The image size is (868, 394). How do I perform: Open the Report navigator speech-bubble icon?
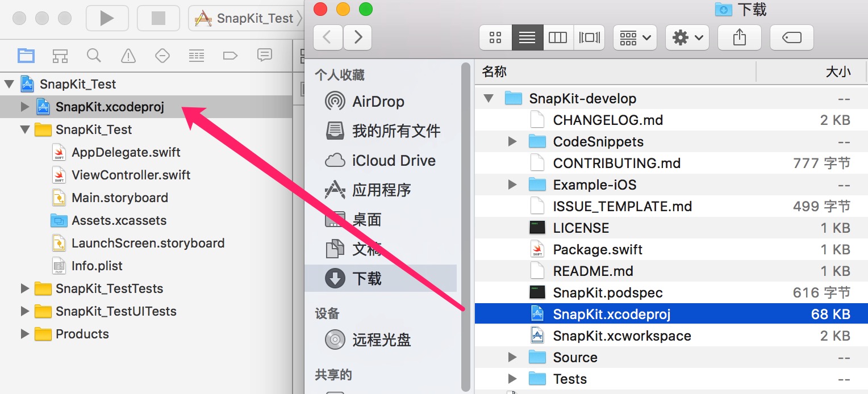click(264, 55)
